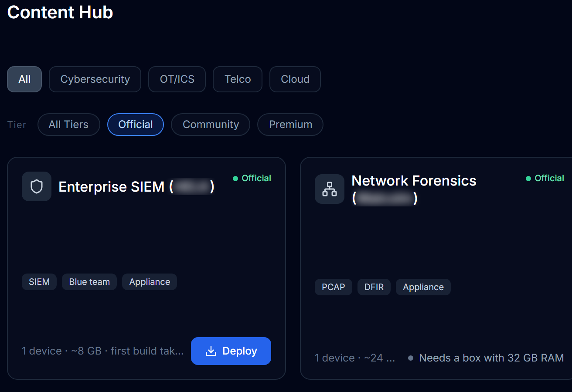Viewport: 572px width, 392px height.
Task: Open the Network Forensics card title
Action: click(x=414, y=189)
